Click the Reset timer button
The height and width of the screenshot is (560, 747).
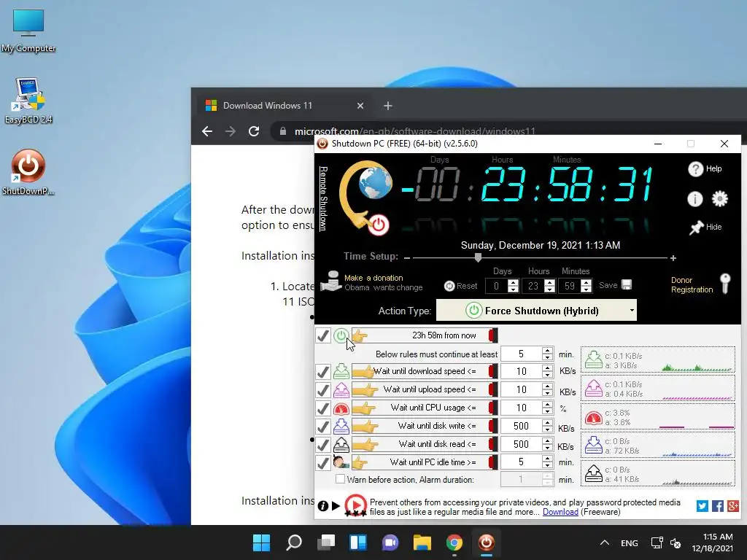(x=460, y=286)
